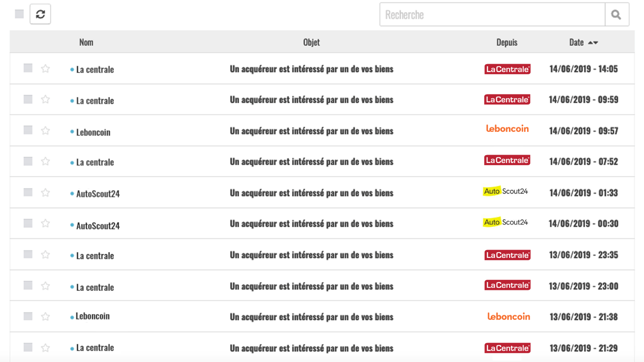
Task: Check the box for the 09:57 Leboncoin message
Action: [x=28, y=130]
